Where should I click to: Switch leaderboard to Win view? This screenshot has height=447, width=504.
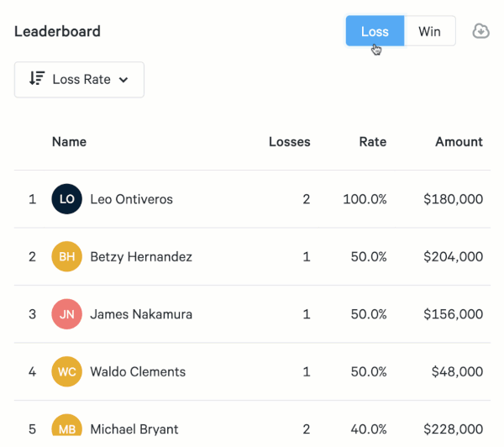[x=429, y=32]
